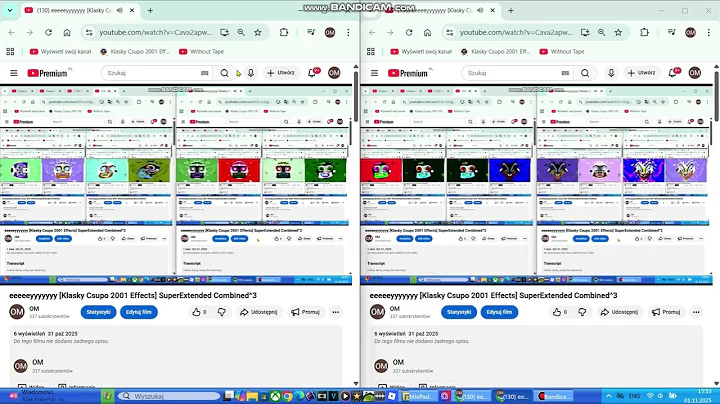Image resolution: width=720 pixels, height=404 pixels.
Task: Open 'Klasky Csupo 2001 Eff...' bookmark in left window
Action: tap(135, 51)
